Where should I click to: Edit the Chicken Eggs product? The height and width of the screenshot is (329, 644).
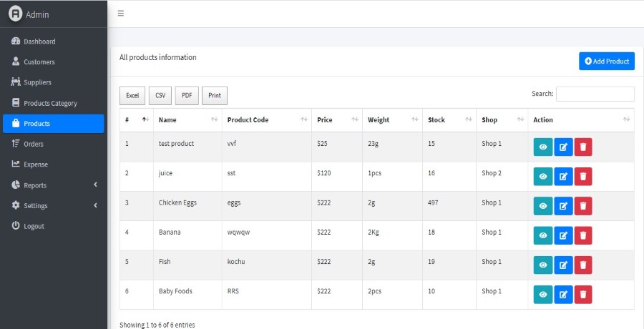(x=563, y=206)
